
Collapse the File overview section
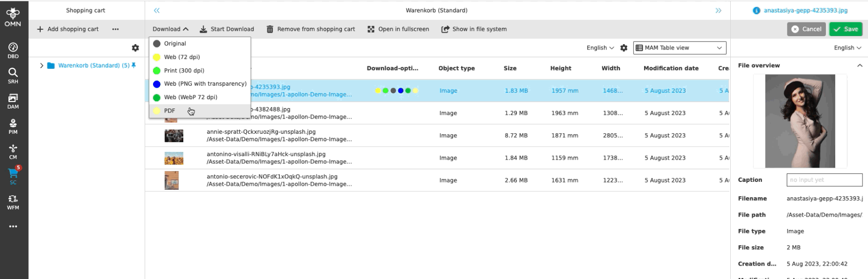[860, 65]
